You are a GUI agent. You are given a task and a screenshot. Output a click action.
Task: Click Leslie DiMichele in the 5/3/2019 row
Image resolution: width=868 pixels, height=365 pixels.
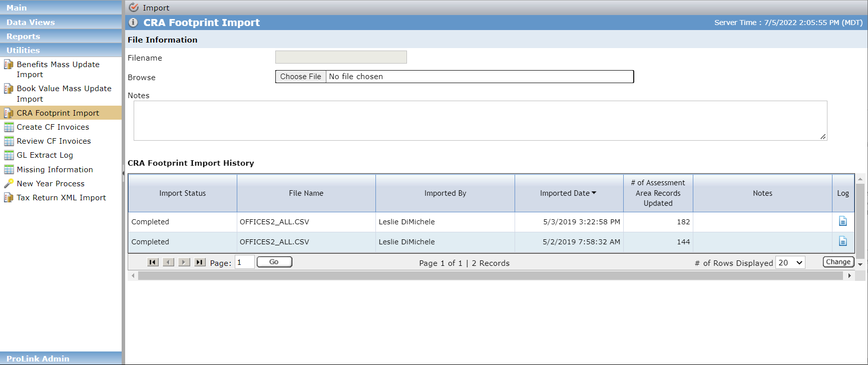(406, 222)
